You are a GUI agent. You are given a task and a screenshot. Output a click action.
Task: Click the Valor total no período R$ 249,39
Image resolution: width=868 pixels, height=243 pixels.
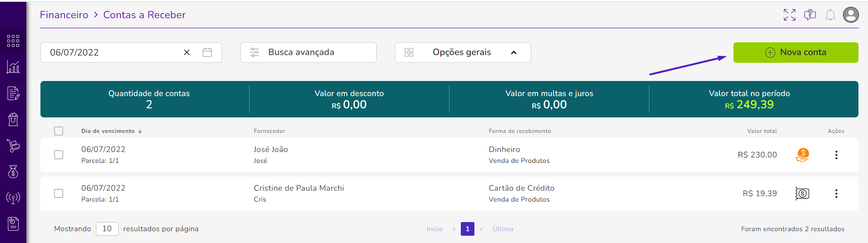749,99
